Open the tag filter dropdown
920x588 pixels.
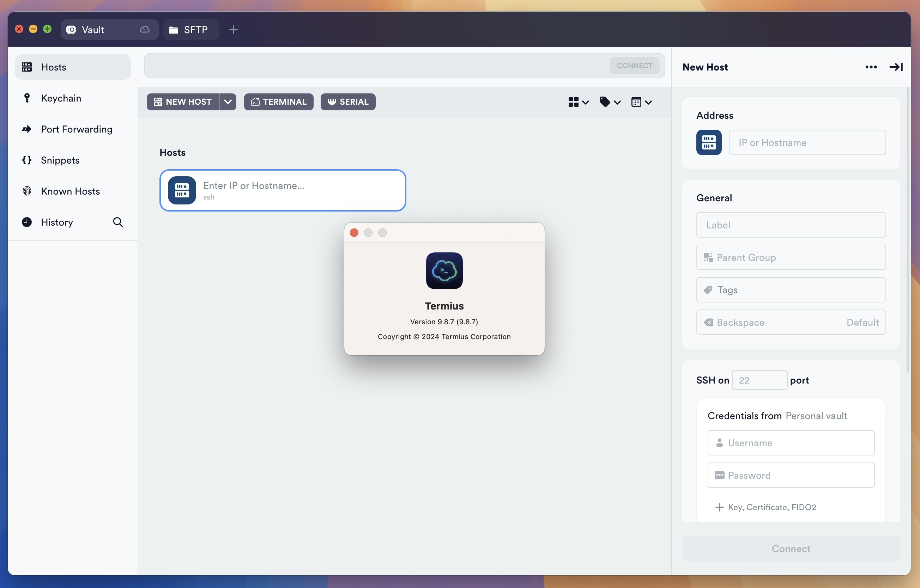(x=610, y=102)
